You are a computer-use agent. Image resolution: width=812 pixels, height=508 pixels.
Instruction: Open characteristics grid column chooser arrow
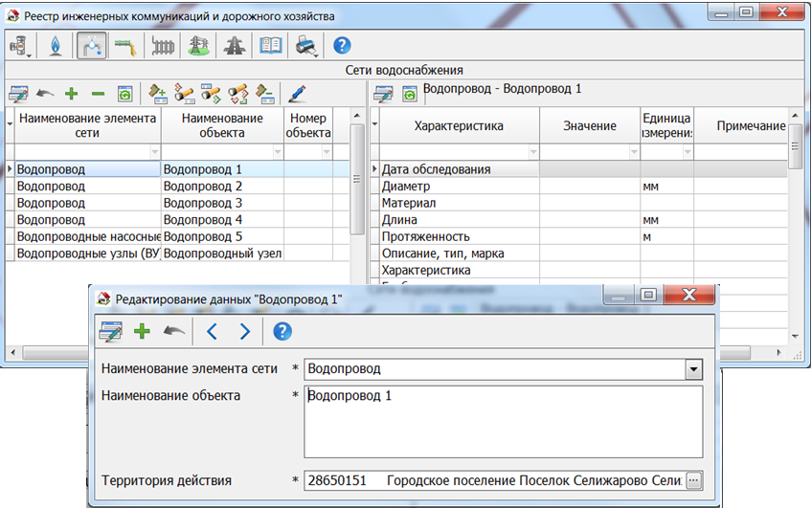[374, 124]
